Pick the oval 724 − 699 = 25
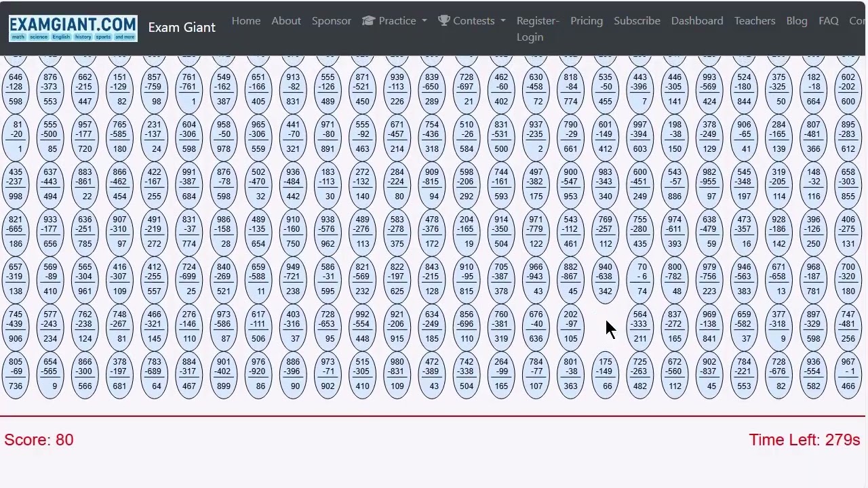The width and height of the screenshot is (868, 488). [189, 279]
